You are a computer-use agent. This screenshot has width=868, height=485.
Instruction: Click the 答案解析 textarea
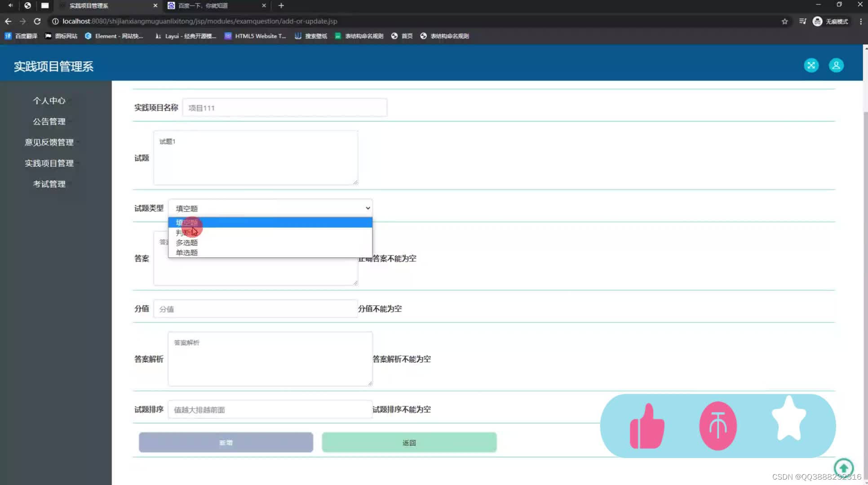(x=270, y=358)
